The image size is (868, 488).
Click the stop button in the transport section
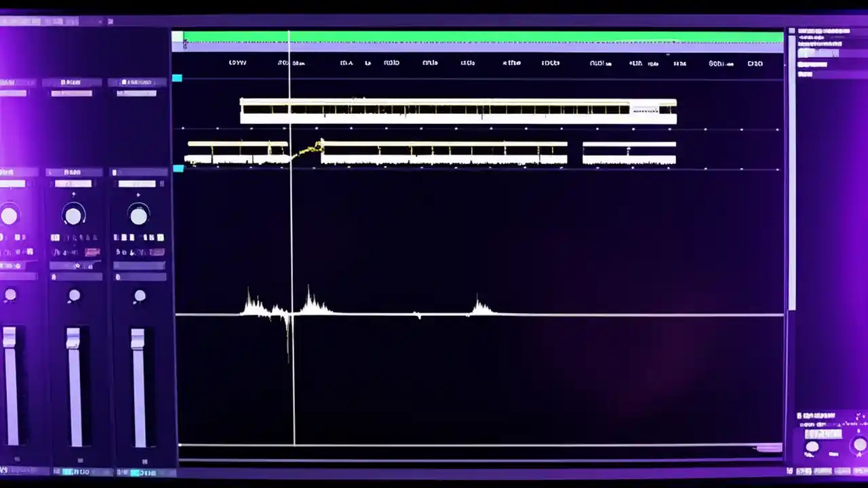point(808,470)
